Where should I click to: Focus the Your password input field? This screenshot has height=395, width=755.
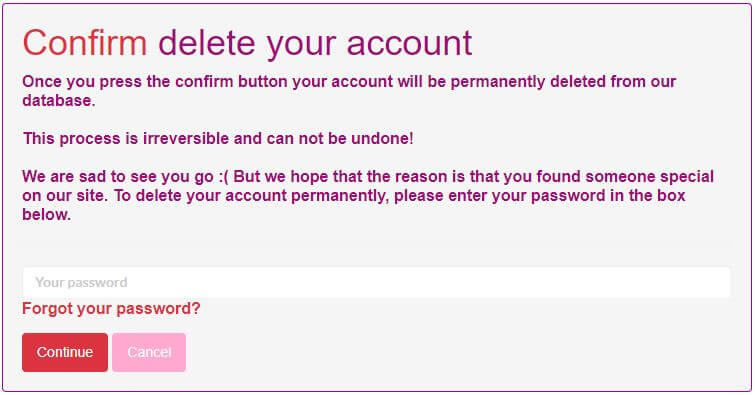tap(377, 282)
